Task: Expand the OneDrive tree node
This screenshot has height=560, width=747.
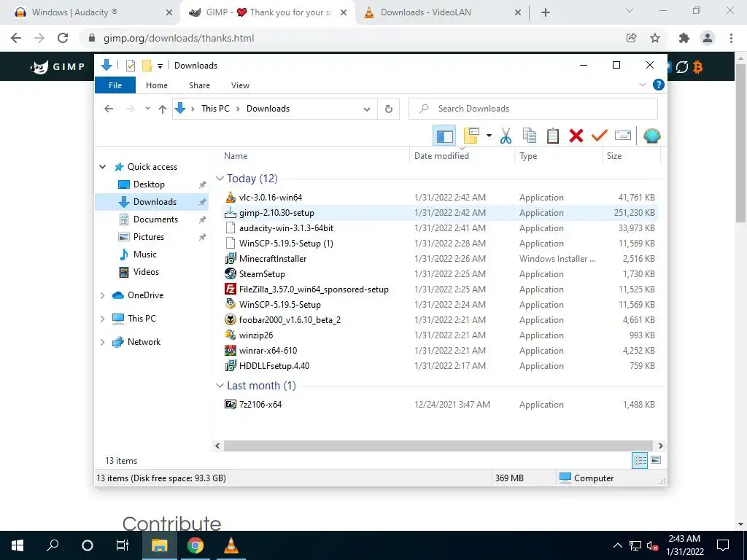Action: (102, 295)
